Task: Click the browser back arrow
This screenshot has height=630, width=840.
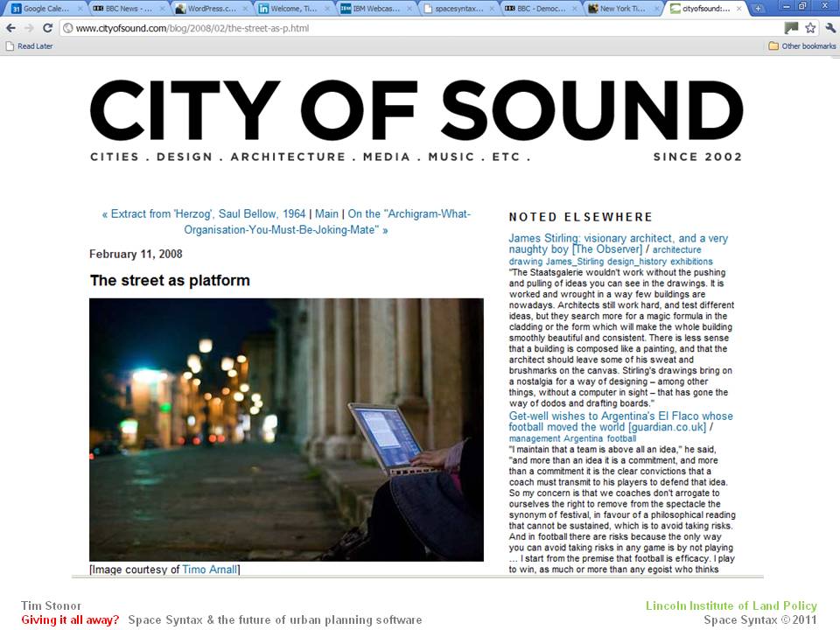Action: click(10, 28)
